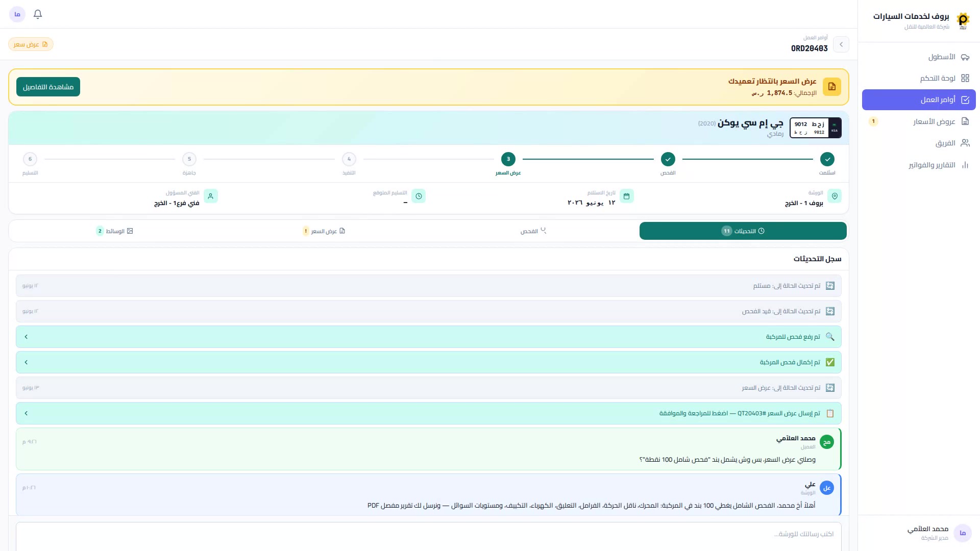Click the محمد العلامي name in sidebar footer

click(x=928, y=529)
